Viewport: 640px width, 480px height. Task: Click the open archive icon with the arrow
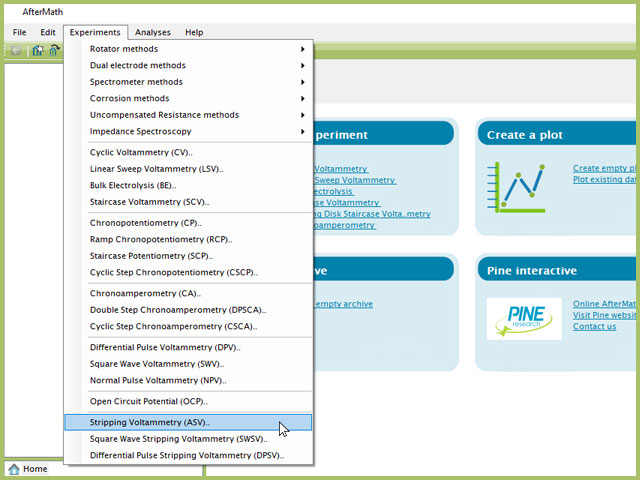point(54,50)
